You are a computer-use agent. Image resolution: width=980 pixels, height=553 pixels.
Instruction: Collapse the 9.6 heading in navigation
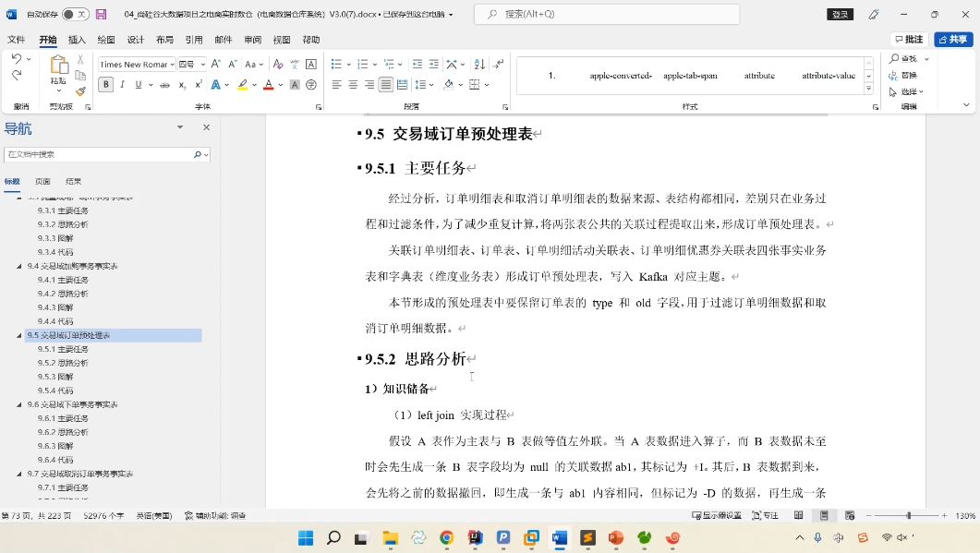click(x=18, y=405)
